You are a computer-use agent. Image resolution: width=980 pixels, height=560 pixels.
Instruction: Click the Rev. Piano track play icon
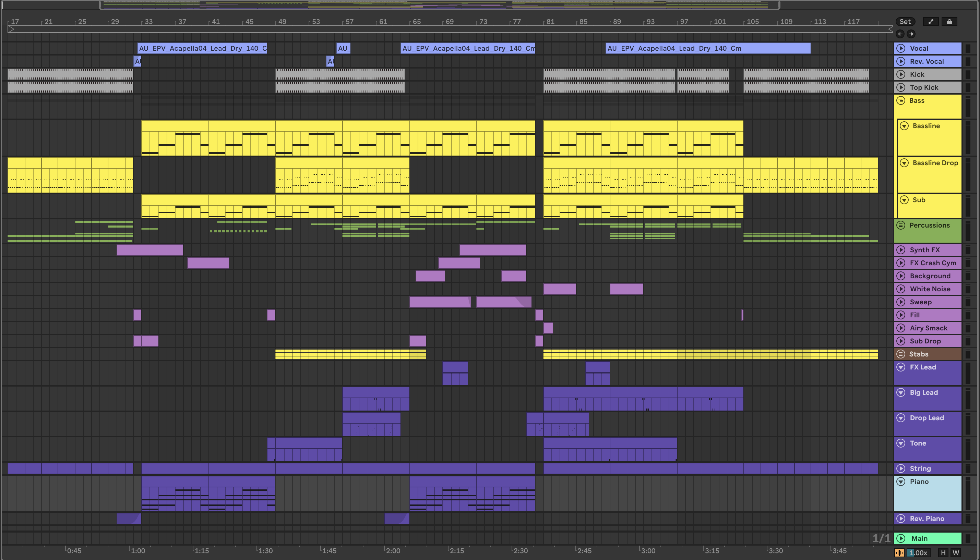click(901, 518)
